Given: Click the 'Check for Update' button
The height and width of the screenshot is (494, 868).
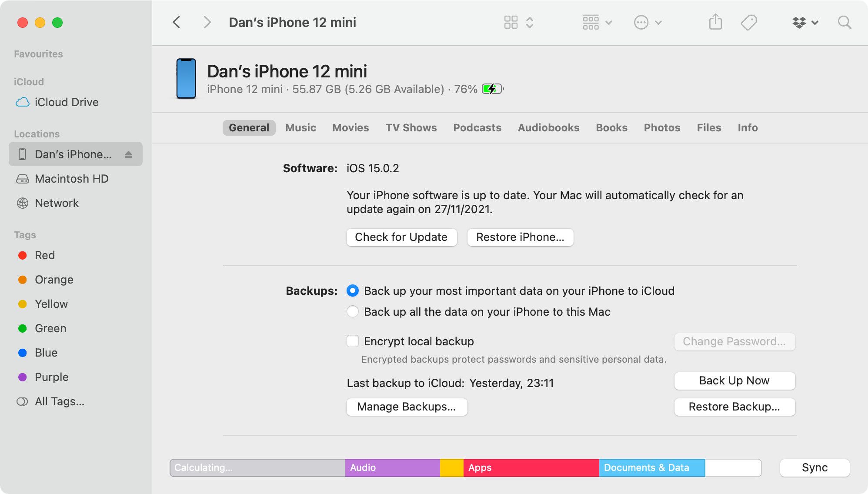Looking at the screenshot, I should tap(400, 237).
